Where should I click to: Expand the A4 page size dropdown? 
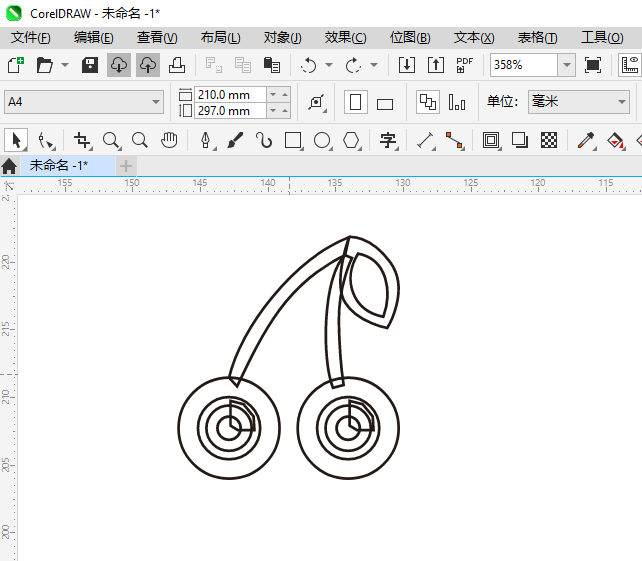156,102
